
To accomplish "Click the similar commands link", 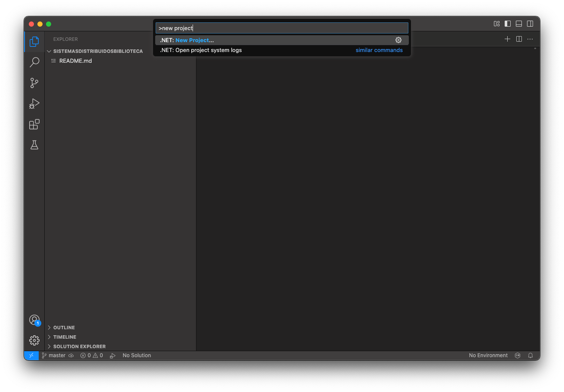I will [x=379, y=50].
